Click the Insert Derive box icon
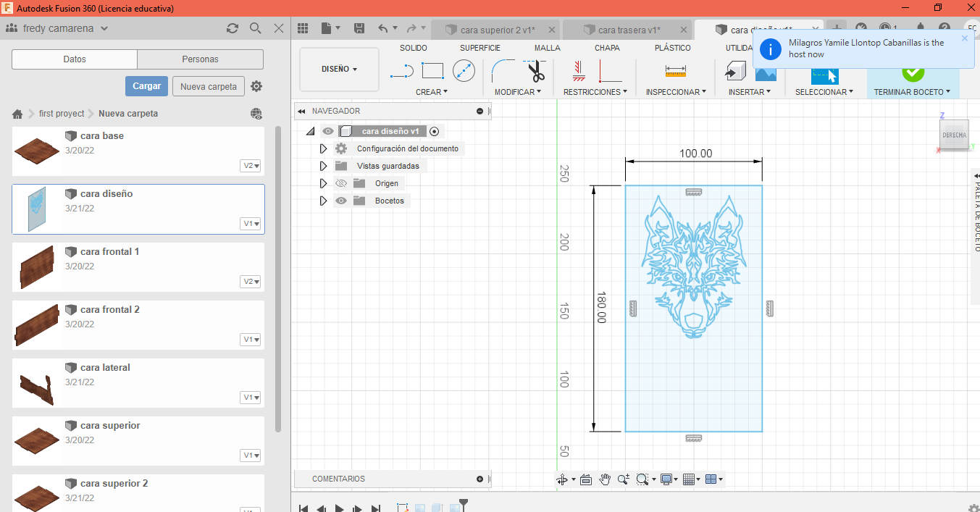This screenshot has width=980, height=512. click(x=735, y=71)
